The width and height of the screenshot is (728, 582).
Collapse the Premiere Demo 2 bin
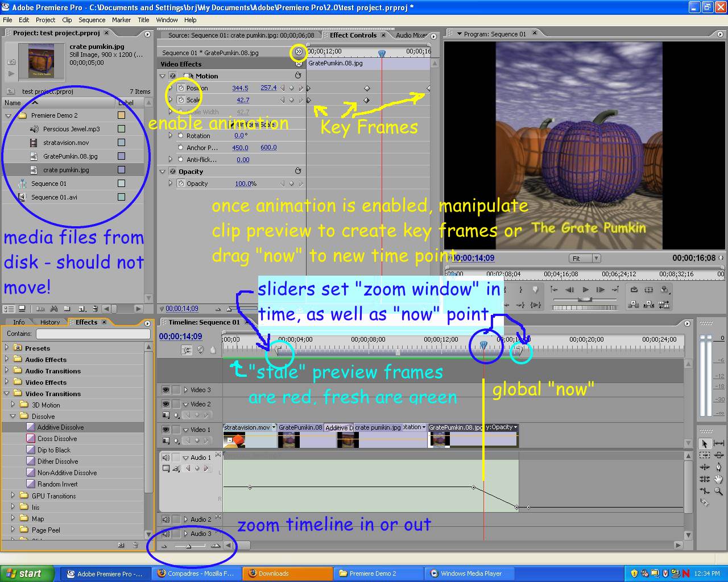pyautogui.click(x=8, y=115)
